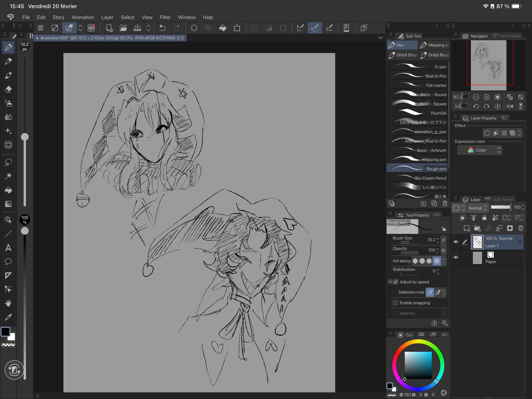Viewport: 532px width, 399px height.
Task: Delete layer using the layer panel trash icon
Action: [521, 228]
